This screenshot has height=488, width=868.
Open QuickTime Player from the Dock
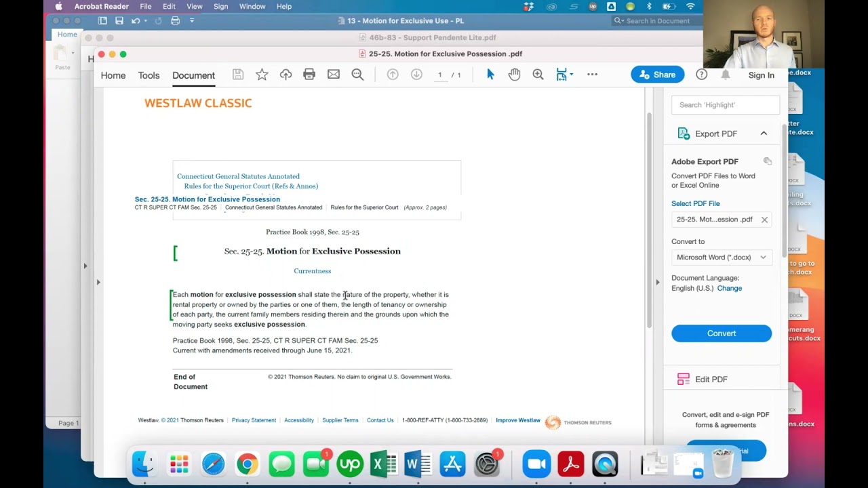pos(605,464)
